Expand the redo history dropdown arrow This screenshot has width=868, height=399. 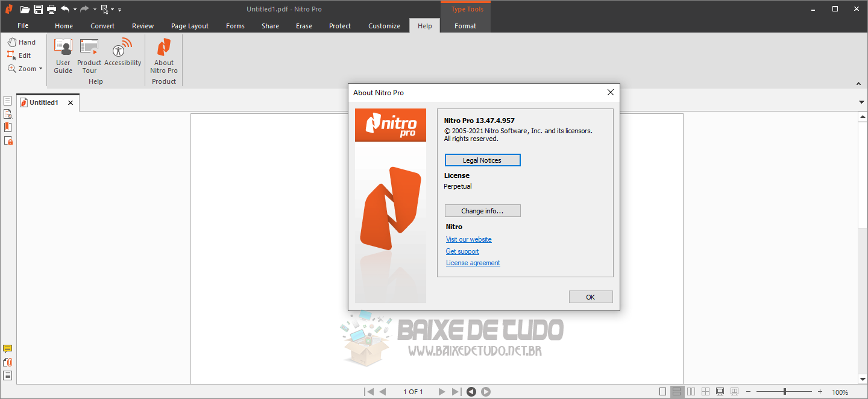[95, 10]
